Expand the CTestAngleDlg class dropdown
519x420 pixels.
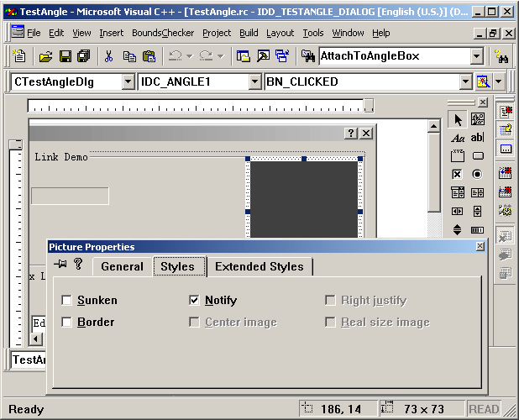click(128, 81)
